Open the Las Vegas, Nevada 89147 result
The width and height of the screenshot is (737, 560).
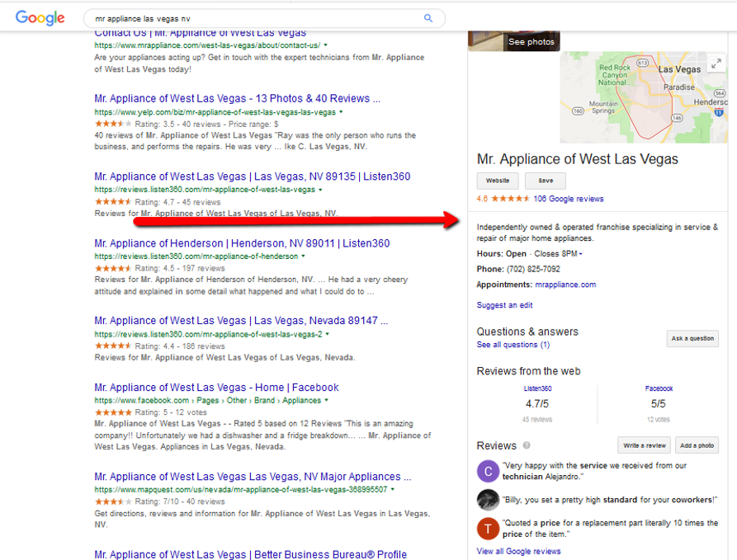click(x=241, y=320)
